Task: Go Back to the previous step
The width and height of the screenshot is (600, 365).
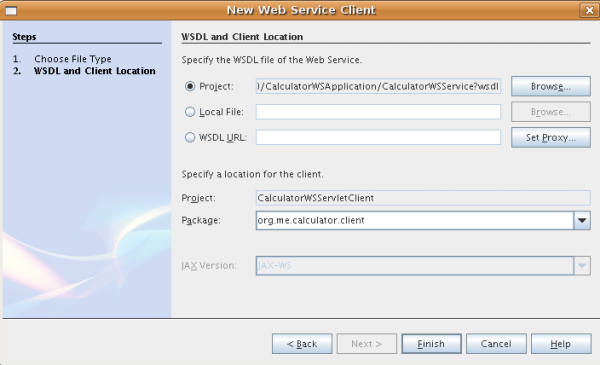Action: click(x=302, y=344)
